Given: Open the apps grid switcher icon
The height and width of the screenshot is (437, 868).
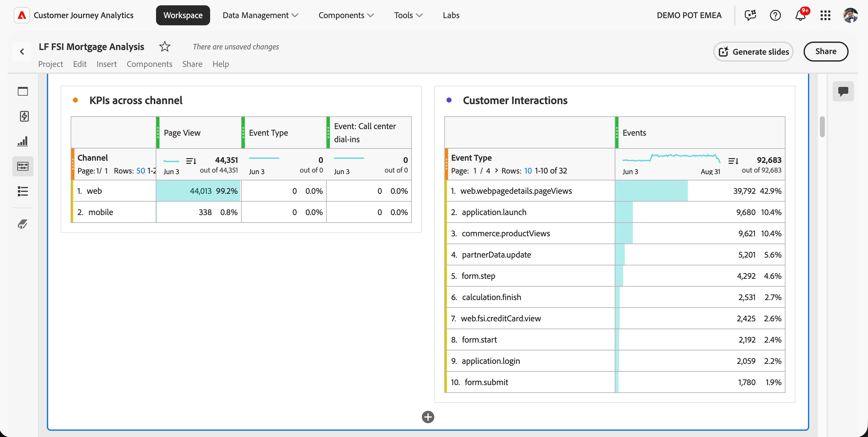Looking at the screenshot, I should pos(825,15).
